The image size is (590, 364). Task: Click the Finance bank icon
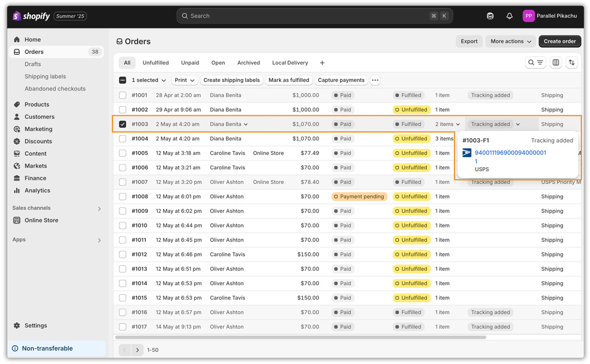coord(17,178)
